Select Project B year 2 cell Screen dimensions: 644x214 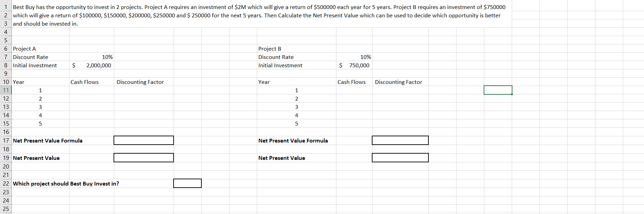click(296, 99)
